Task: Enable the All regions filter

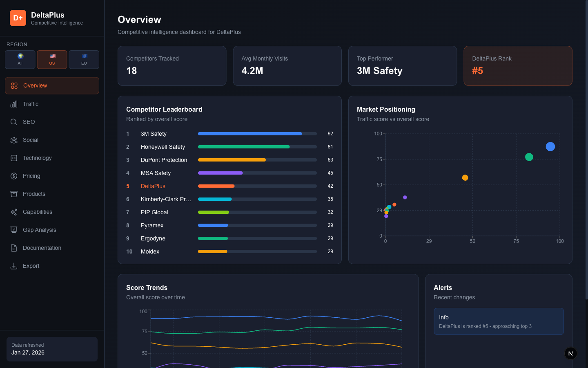Action: tap(20, 59)
